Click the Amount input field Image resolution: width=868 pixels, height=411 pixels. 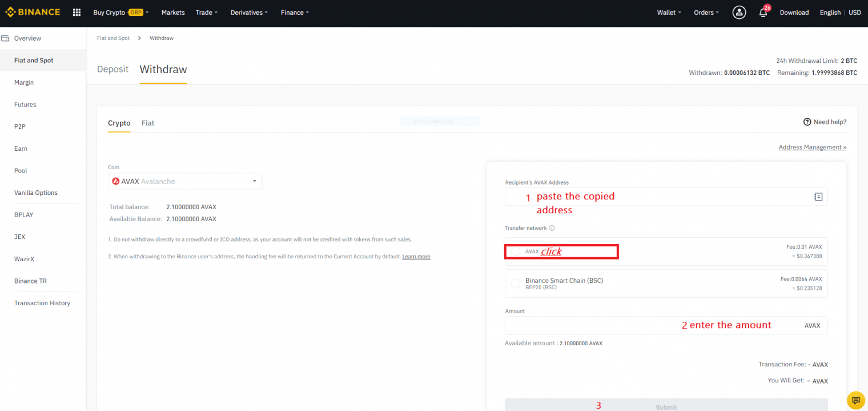(628, 325)
